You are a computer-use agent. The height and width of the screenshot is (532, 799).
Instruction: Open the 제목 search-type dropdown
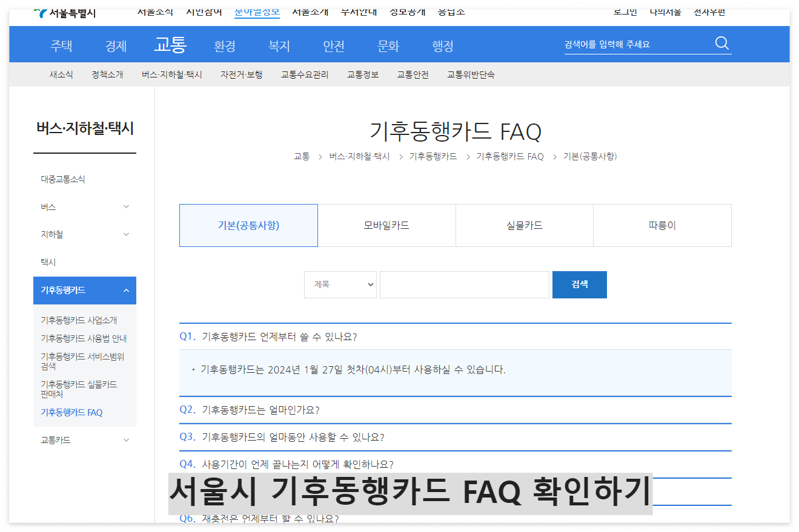click(x=340, y=284)
